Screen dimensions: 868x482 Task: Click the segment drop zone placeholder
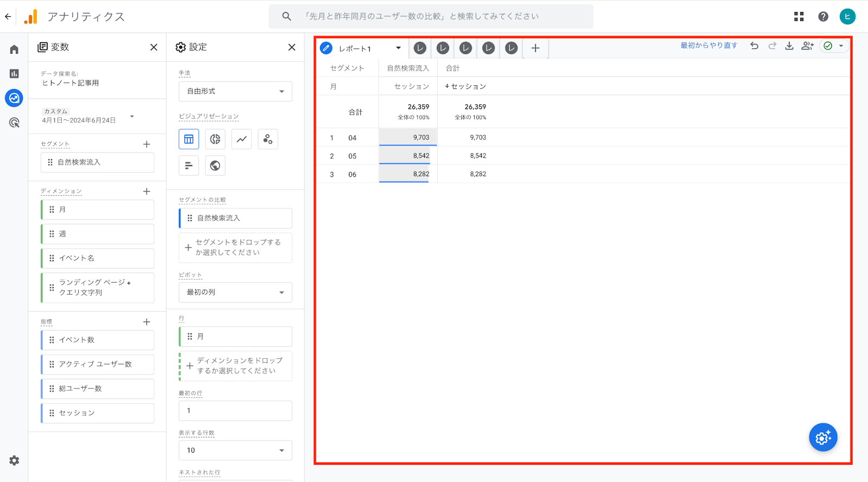[235, 248]
